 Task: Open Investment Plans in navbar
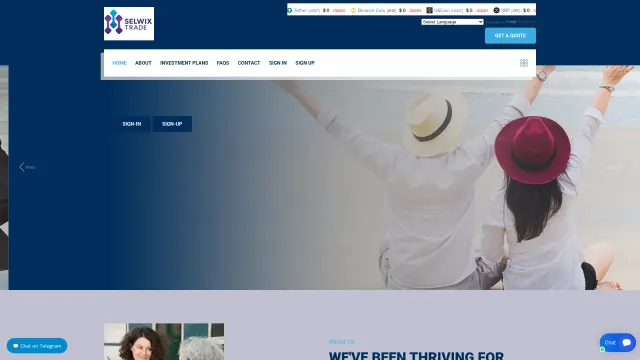pos(184,63)
